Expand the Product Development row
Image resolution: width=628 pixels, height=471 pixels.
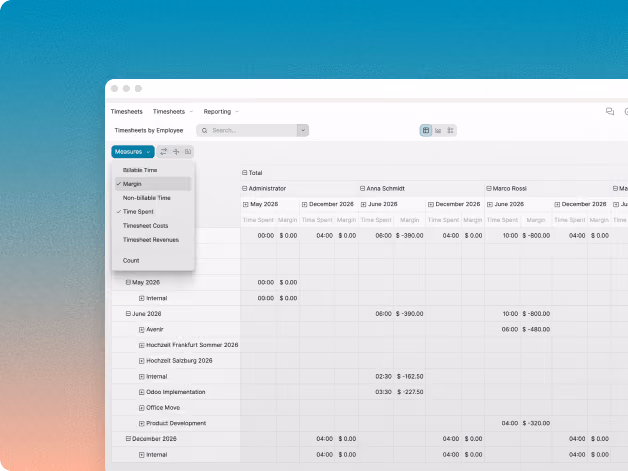click(141, 423)
